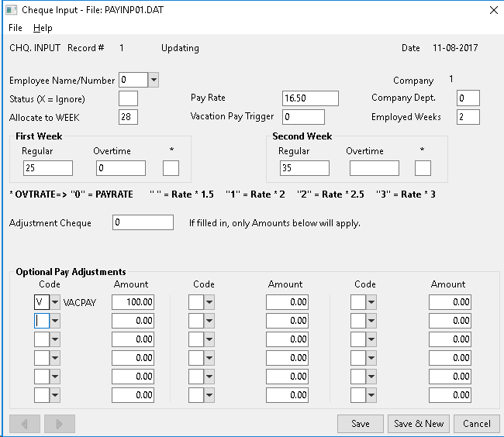Click the Cancel button
This screenshot has width=504, height=437.
(477, 424)
